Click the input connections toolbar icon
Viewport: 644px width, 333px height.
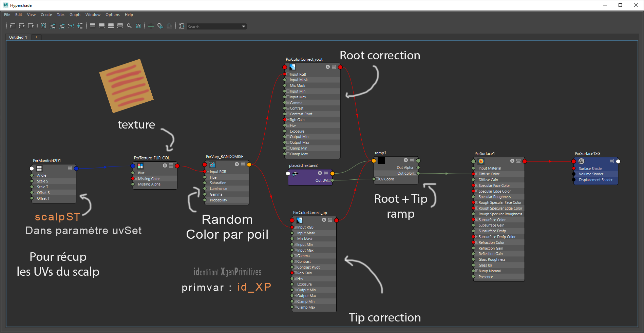(x=12, y=26)
